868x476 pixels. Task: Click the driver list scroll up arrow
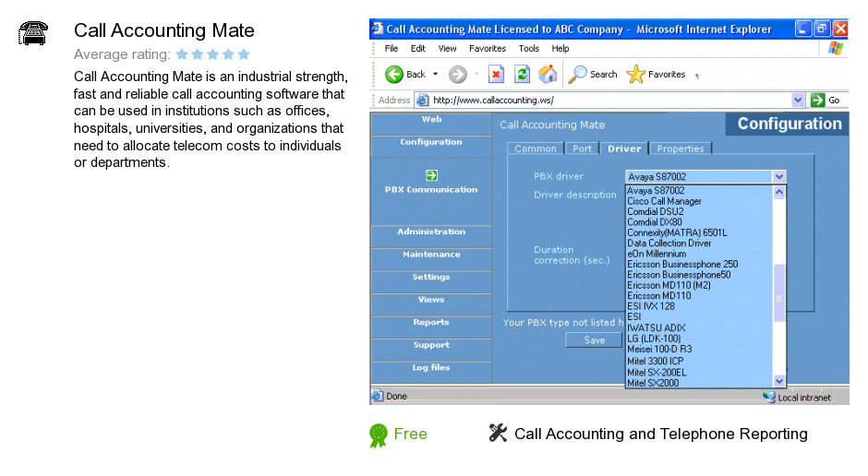779,192
